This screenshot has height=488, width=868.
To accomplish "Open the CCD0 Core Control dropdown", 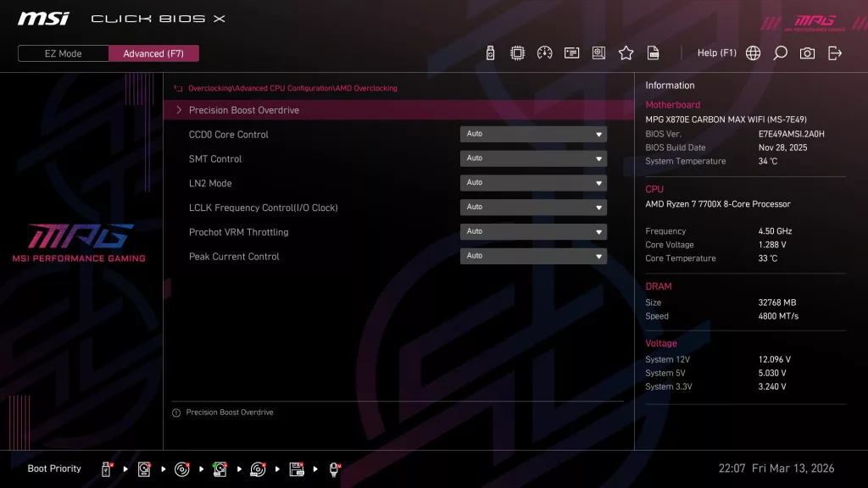I will tap(533, 134).
